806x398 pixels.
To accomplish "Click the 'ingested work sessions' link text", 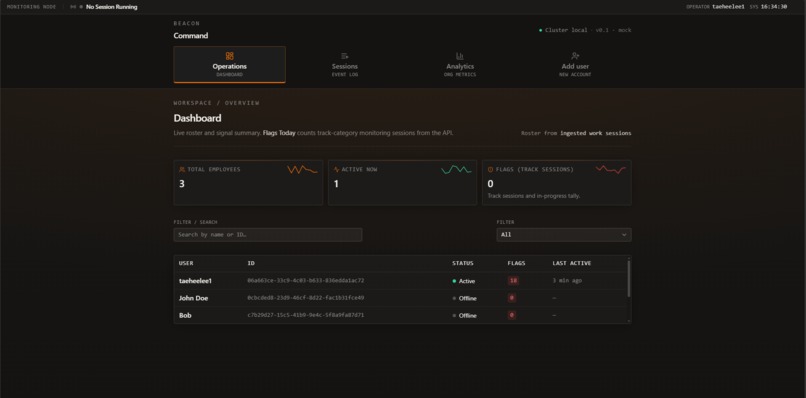I will (x=596, y=133).
